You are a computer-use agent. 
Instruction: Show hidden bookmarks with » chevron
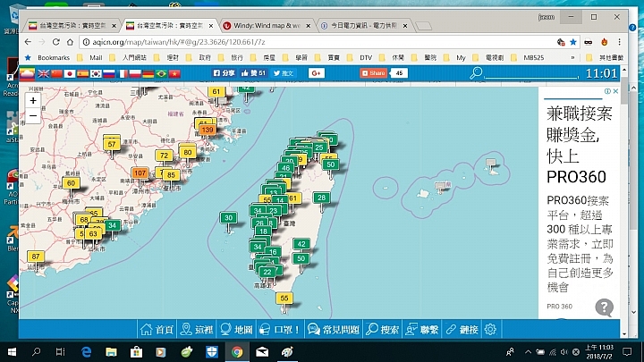(x=572, y=58)
